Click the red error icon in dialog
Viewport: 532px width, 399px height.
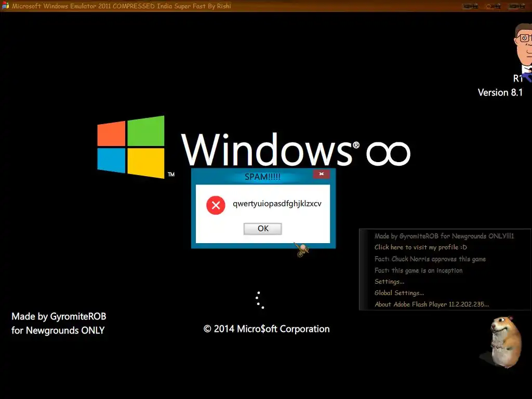click(x=216, y=205)
